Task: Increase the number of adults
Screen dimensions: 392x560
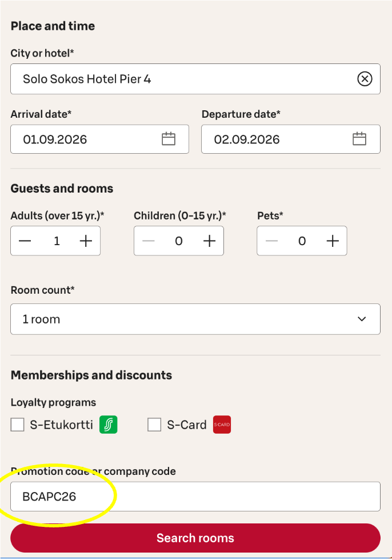Action: click(86, 241)
